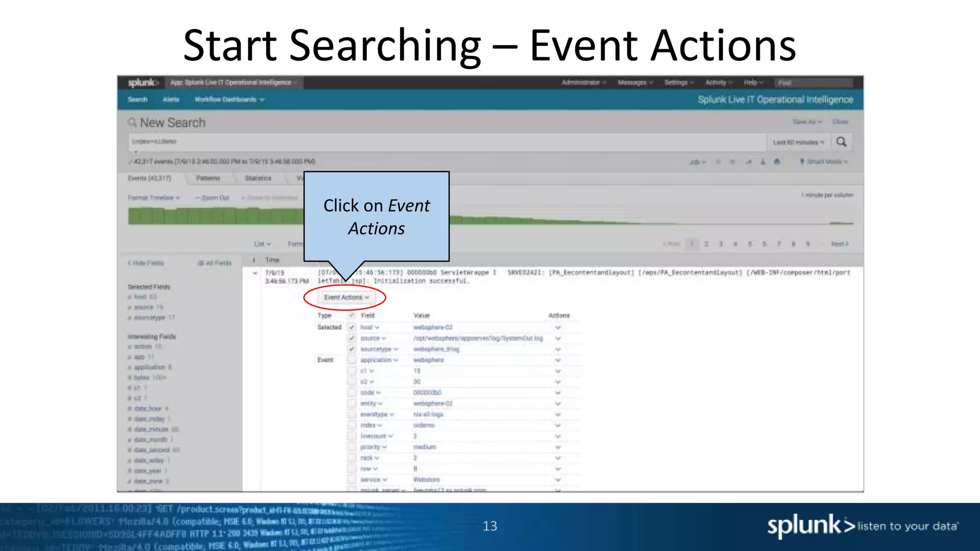Image resolution: width=980 pixels, height=551 pixels.
Task: Pause the search job
Action: [718, 162]
